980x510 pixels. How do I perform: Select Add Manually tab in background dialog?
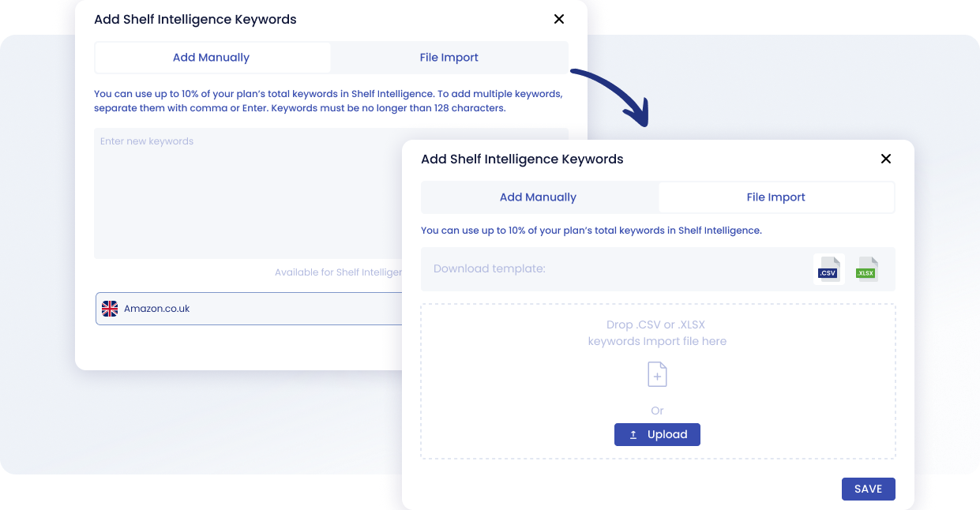[212, 58]
